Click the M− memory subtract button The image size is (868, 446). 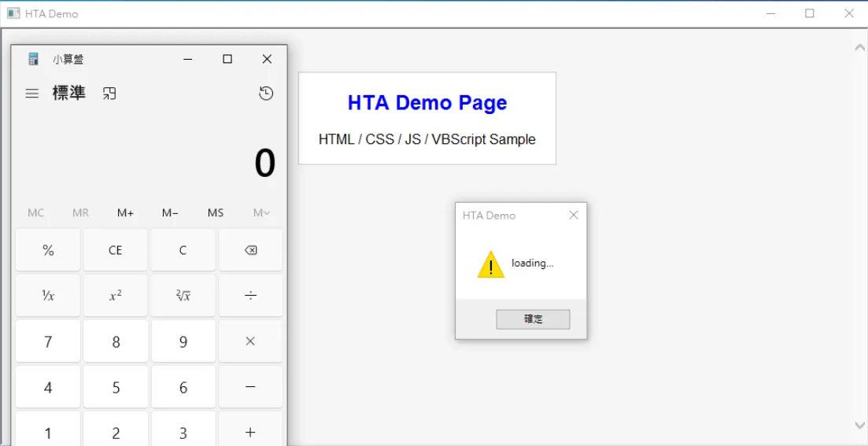pos(171,213)
